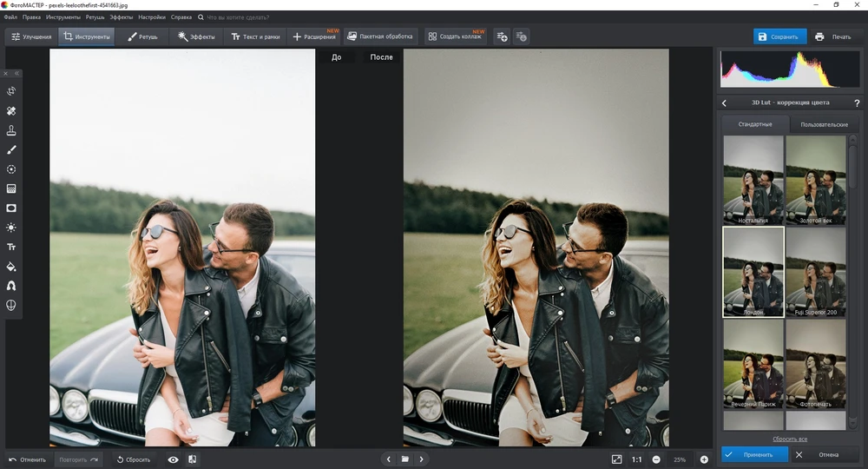Select the paint bucket fill tool
868x469 pixels.
[11, 267]
